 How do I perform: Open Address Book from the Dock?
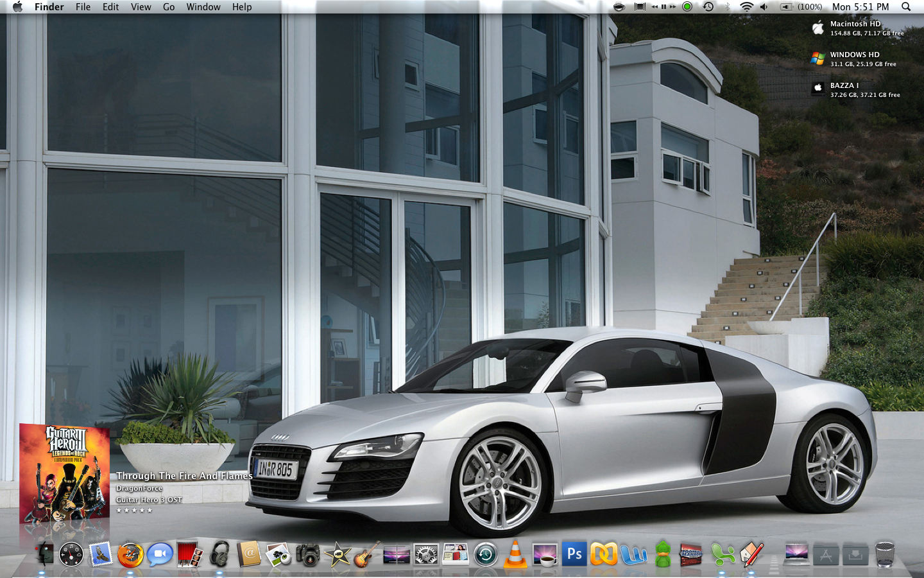(x=248, y=554)
